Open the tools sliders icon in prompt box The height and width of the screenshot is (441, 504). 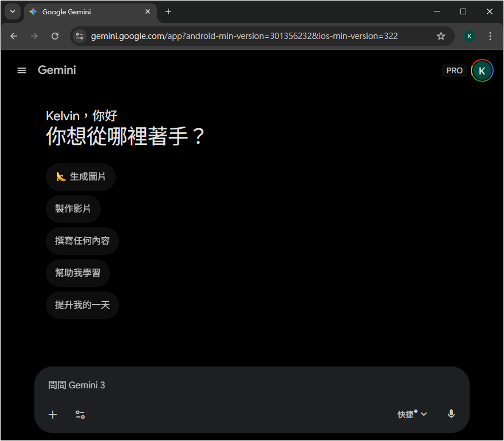pyautogui.click(x=80, y=415)
